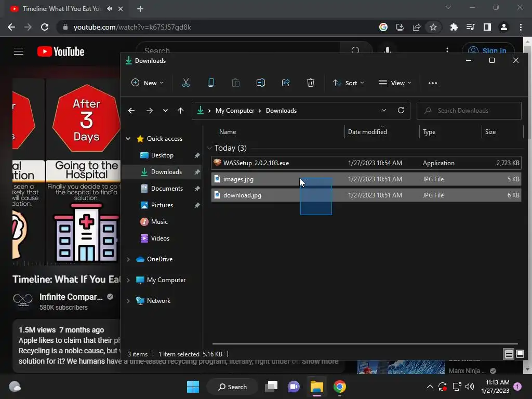Viewport: 532px width, 399px height.
Task: Click the YouTube logo
Action: 61,51
